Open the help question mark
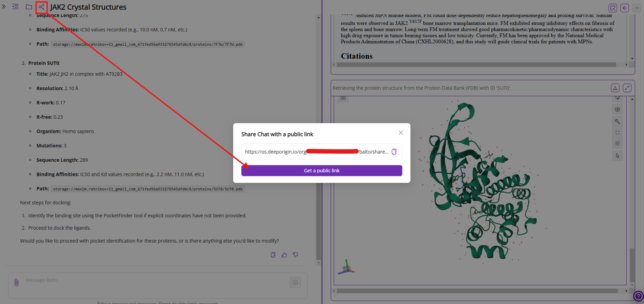Screen dimensions: 644x304 point(638,296)
